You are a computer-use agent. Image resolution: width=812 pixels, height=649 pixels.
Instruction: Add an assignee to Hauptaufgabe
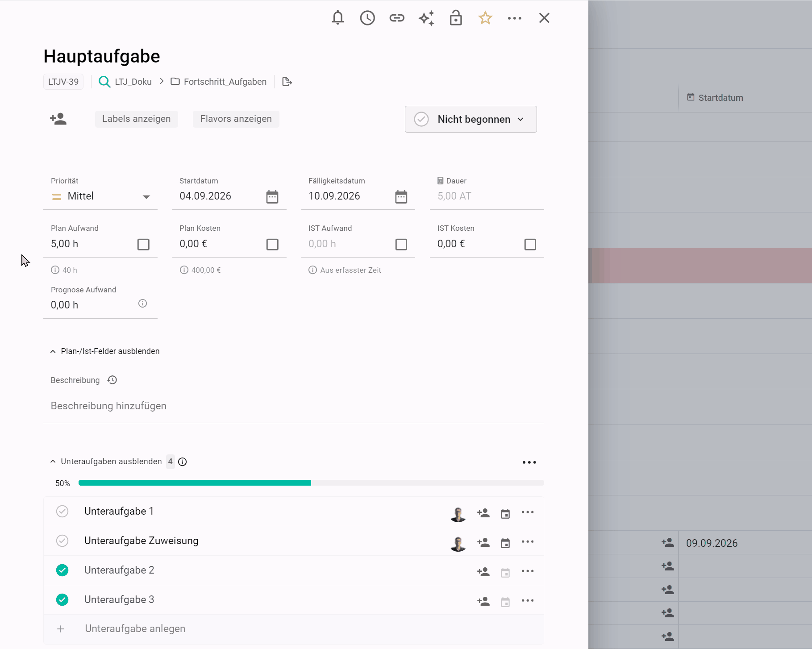(x=58, y=119)
